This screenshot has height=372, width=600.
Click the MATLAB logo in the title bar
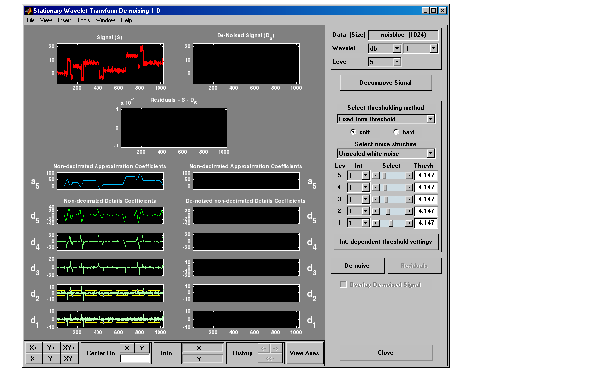[x=28, y=11]
